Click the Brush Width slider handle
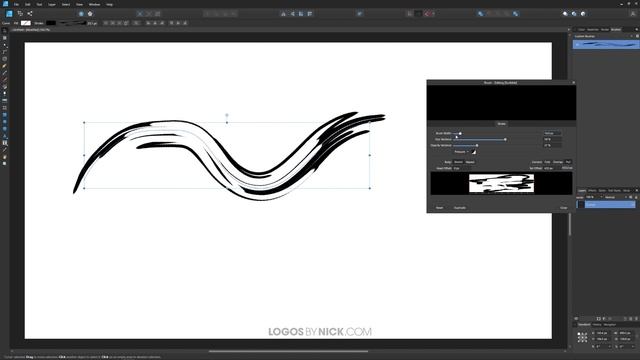 [x=460, y=133]
